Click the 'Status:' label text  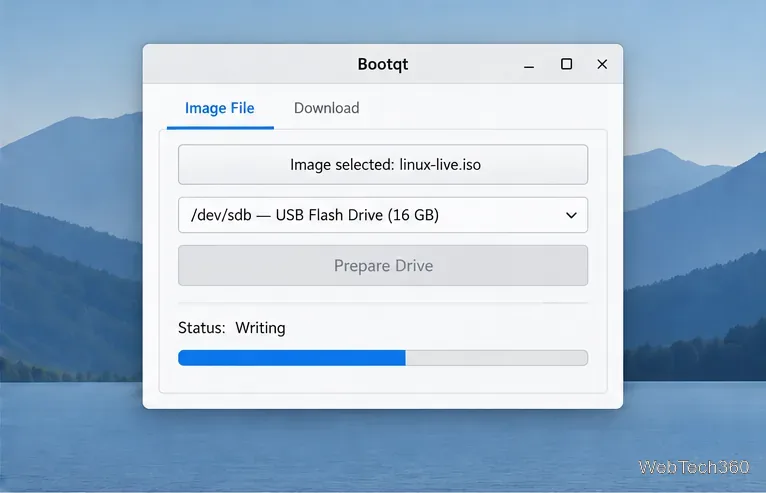(202, 328)
